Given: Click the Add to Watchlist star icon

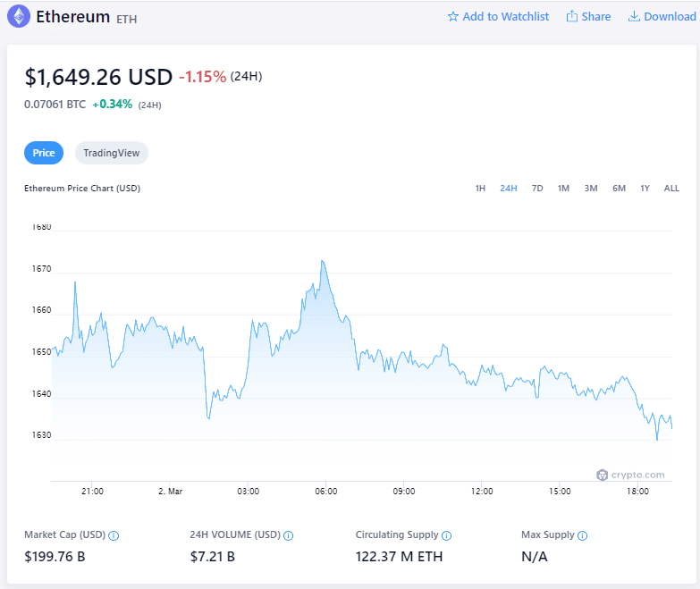Looking at the screenshot, I should pos(453,16).
